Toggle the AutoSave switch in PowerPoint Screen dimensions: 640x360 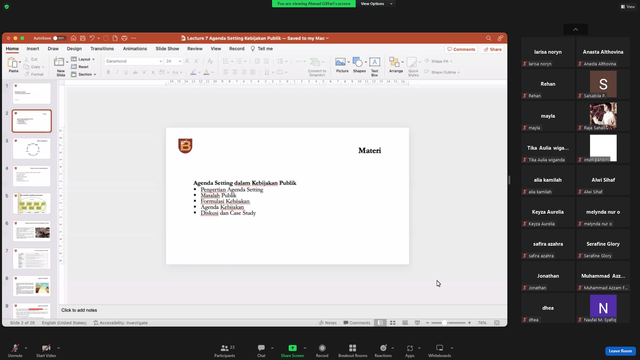tap(59, 38)
